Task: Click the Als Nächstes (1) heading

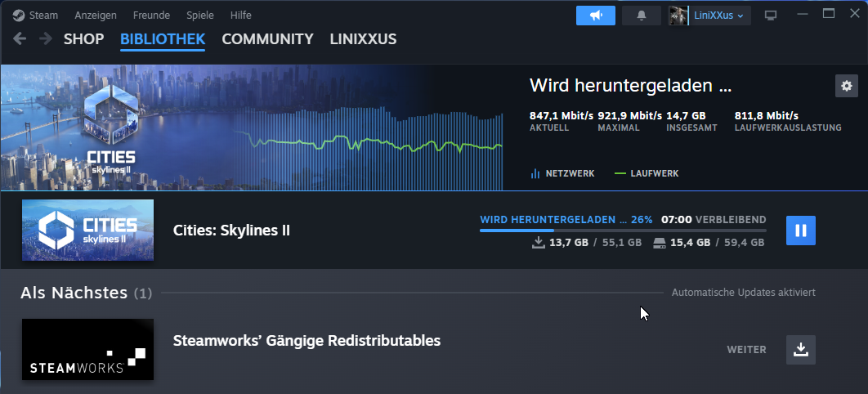Action: (87, 293)
